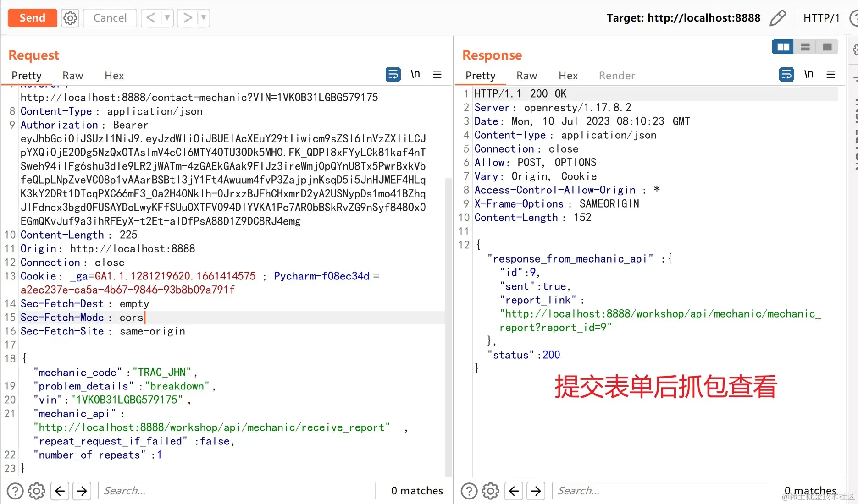Click the "status":200 line in response
Image resolution: width=858 pixels, height=504 pixels.
click(x=524, y=355)
